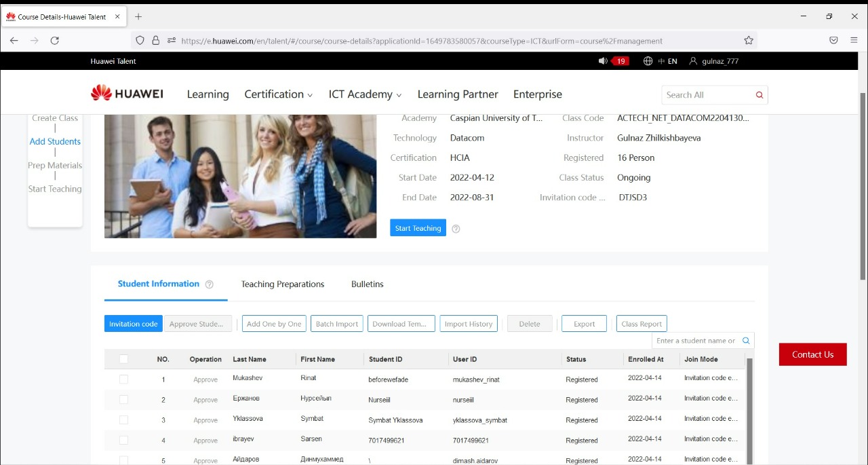Click the student name search field
This screenshot has width=868, height=465.
pyautogui.click(x=695, y=341)
